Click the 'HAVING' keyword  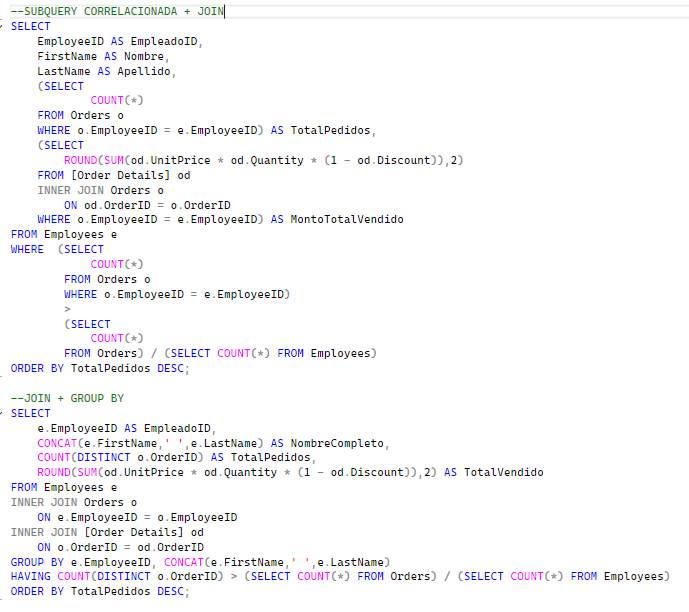[31, 576]
